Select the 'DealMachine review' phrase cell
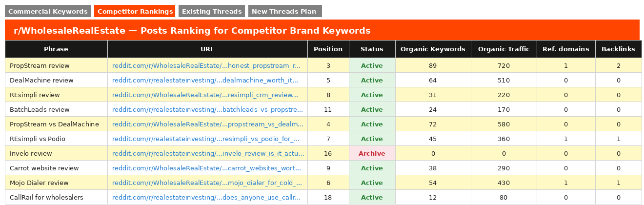644x205 pixels. coord(56,80)
